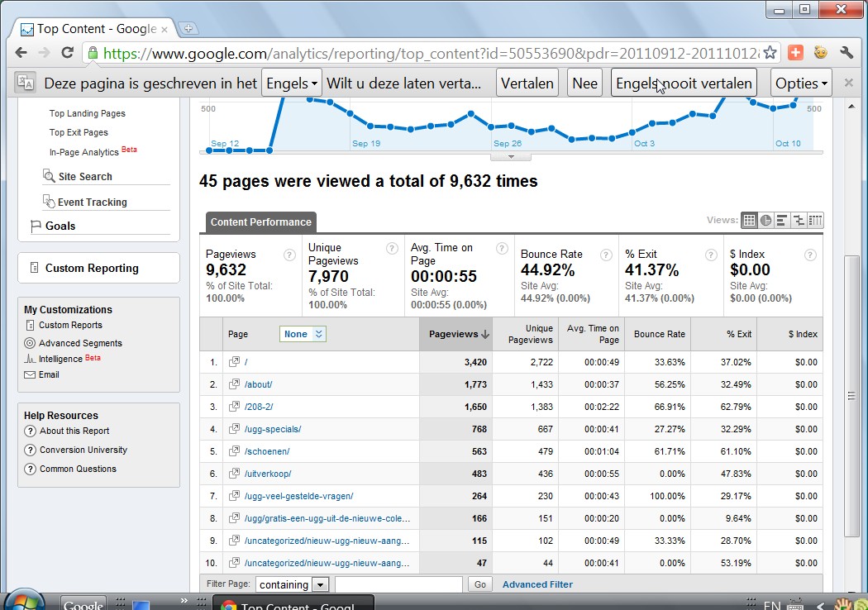Click the vertical scrollbar thumb
Viewport: 868px width, 610px height.
(851, 396)
